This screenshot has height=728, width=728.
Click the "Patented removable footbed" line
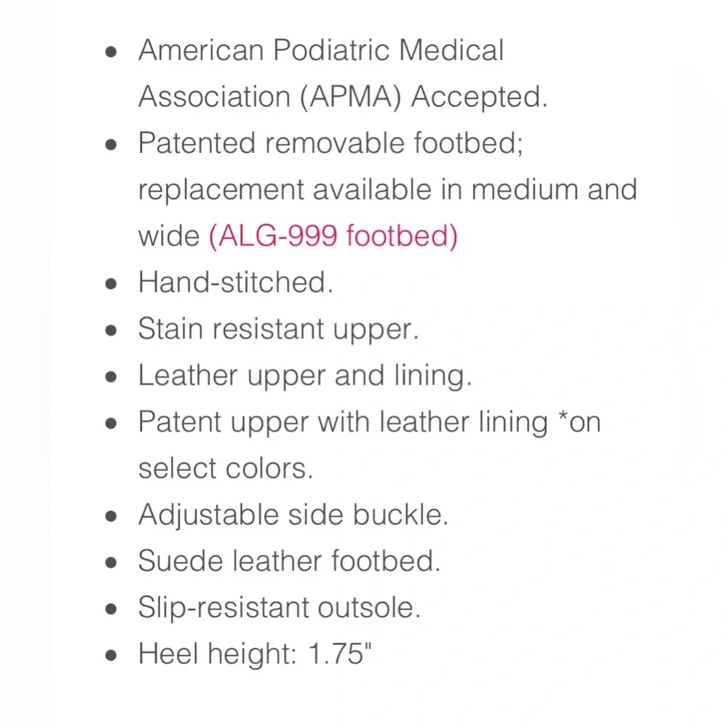(x=331, y=143)
